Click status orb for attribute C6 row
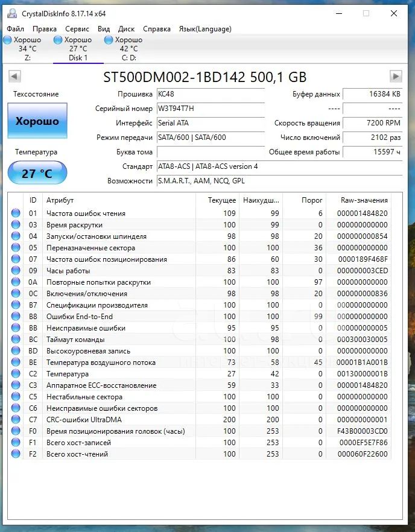The width and height of the screenshot is (415, 532). click(16, 408)
